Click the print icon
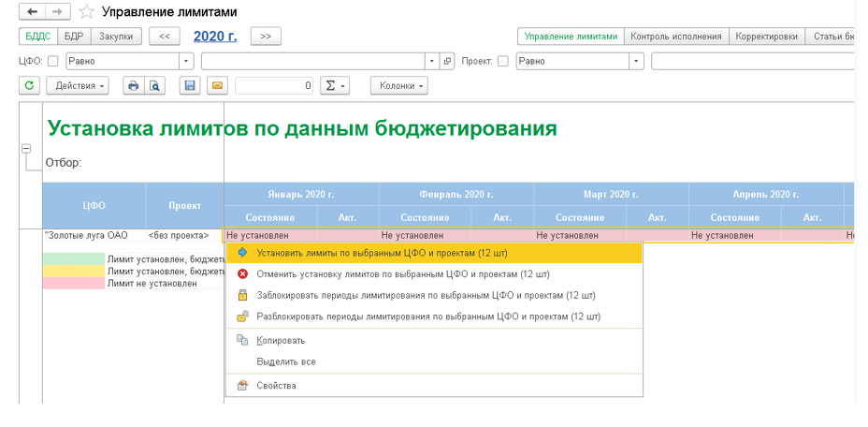This screenshot has height=427, width=868. [x=134, y=86]
